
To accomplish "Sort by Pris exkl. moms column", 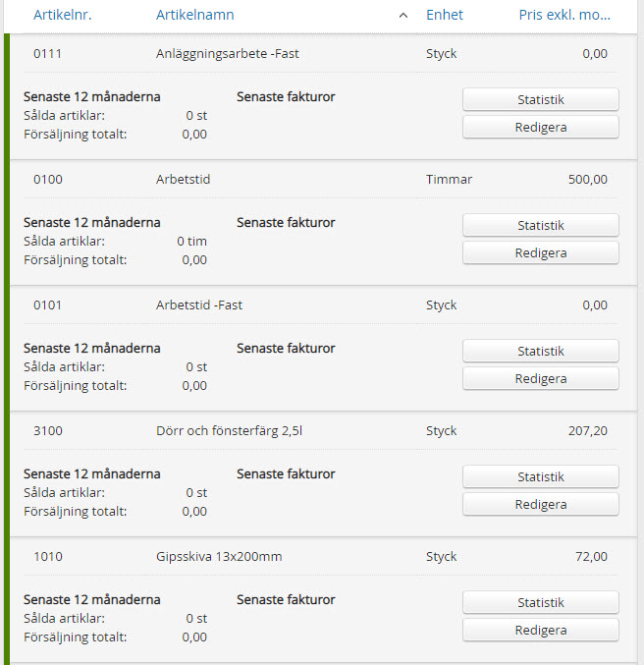I will pos(563,15).
